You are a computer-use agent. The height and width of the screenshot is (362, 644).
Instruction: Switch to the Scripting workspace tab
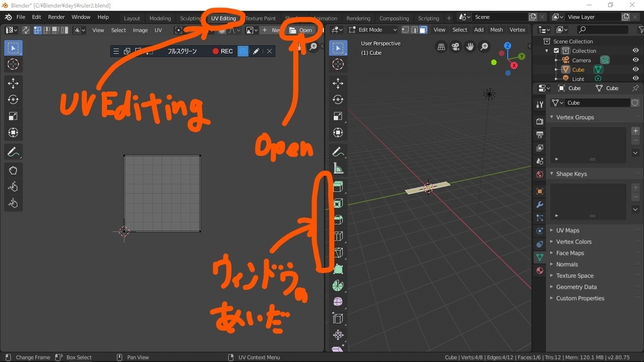tap(428, 18)
